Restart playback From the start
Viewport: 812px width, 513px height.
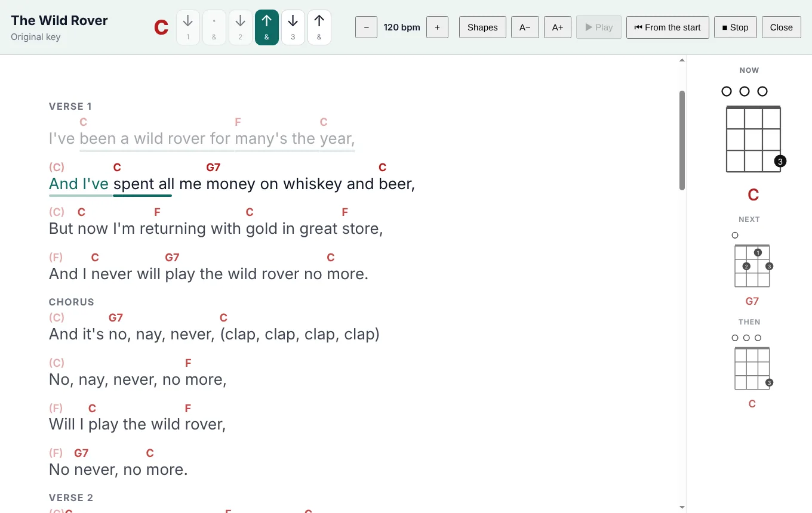click(668, 27)
